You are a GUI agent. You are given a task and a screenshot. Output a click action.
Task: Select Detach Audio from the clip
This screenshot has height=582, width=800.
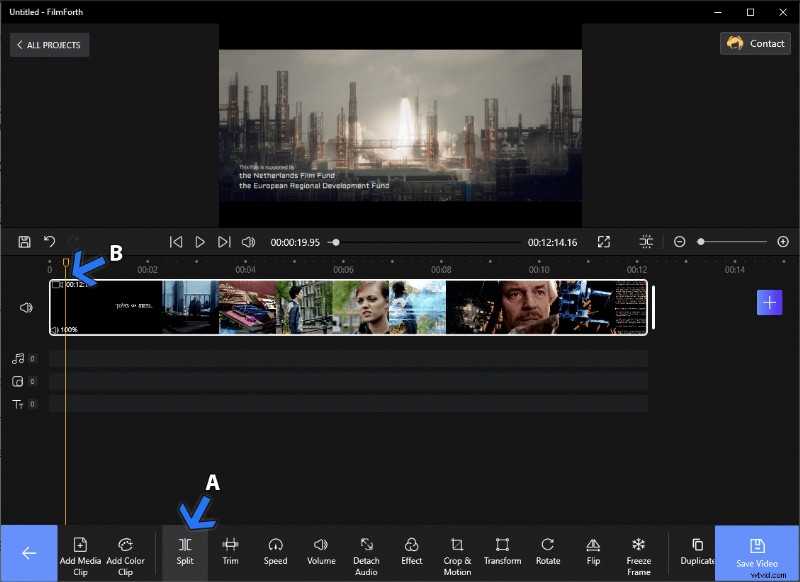coord(366,551)
